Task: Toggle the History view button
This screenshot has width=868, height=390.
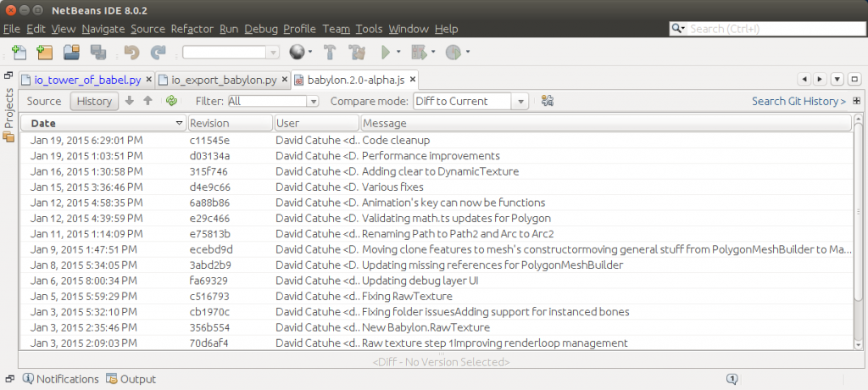Action: [x=94, y=102]
